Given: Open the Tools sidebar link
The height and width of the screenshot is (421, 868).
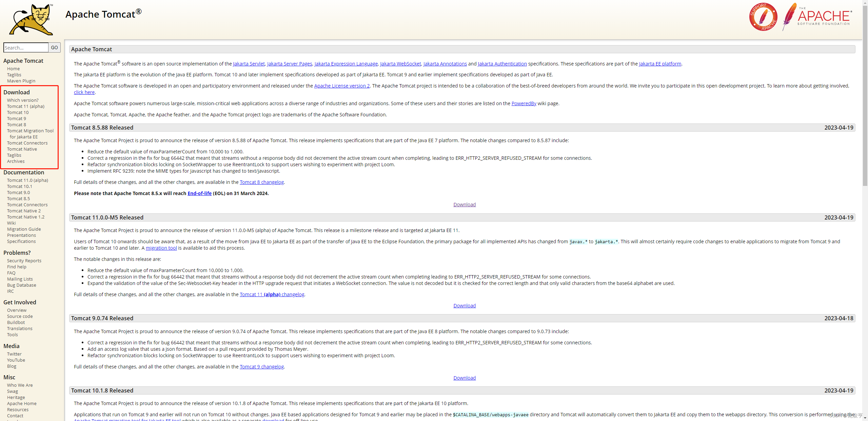Looking at the screenshot, I should pyautogui.click(x=13, y=334).
